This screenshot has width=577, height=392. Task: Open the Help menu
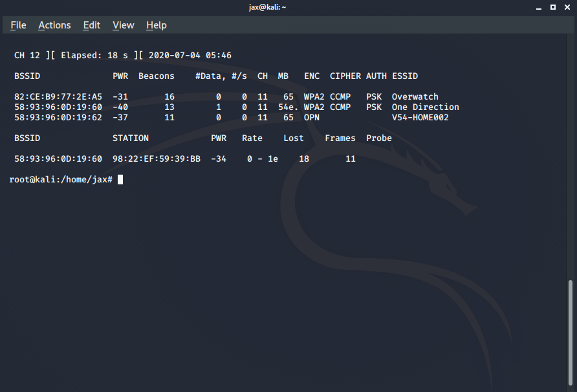(156, 25)
